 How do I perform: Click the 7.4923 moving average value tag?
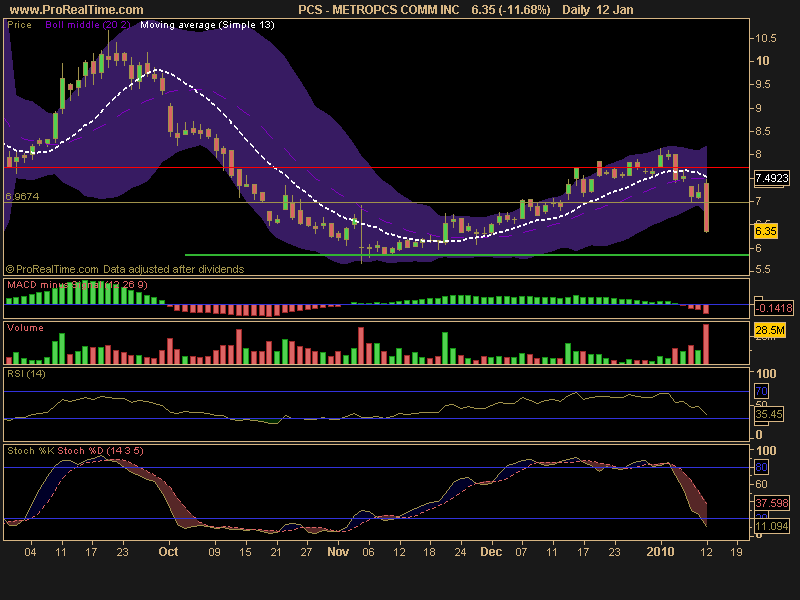(x=771, y=178)
